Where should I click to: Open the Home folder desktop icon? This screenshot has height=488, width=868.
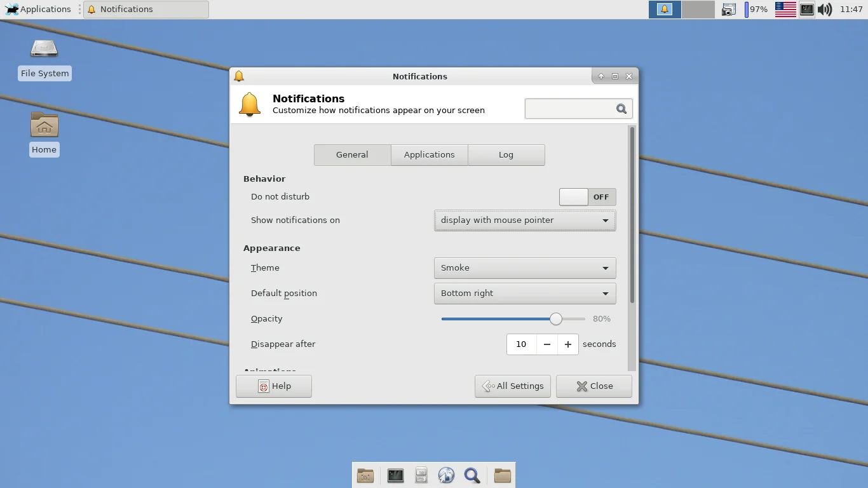44,134
